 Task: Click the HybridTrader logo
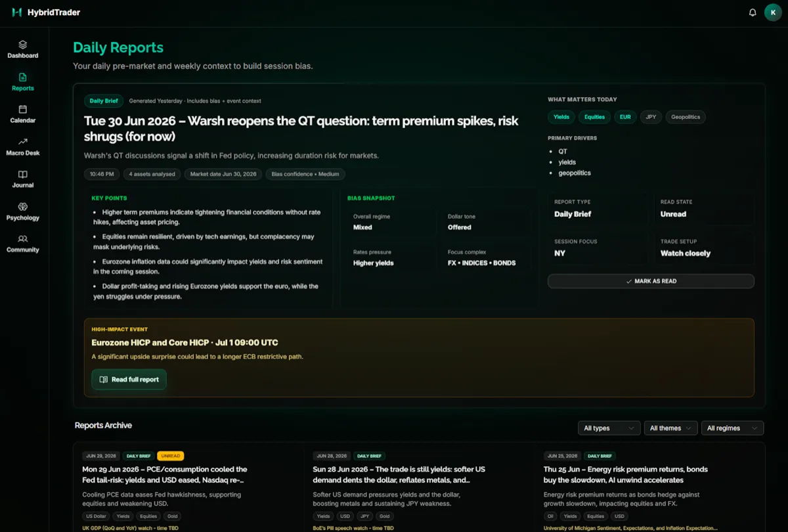pos(46,12)
